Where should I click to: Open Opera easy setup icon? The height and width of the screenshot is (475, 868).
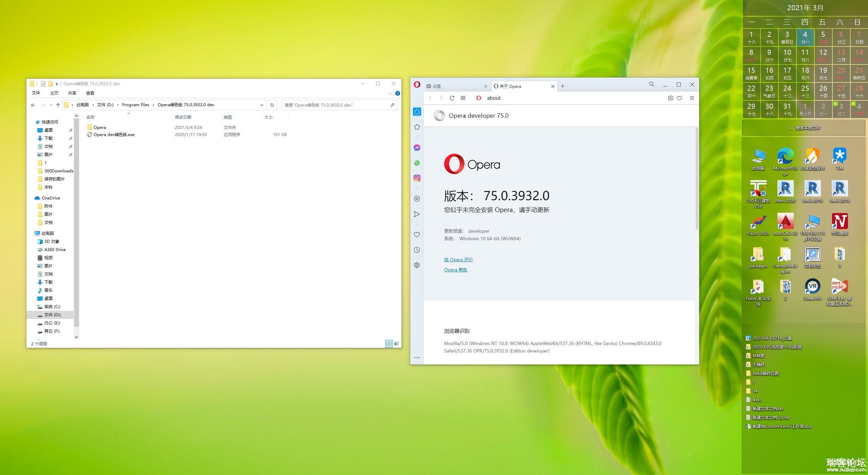[x=692, y=98]
